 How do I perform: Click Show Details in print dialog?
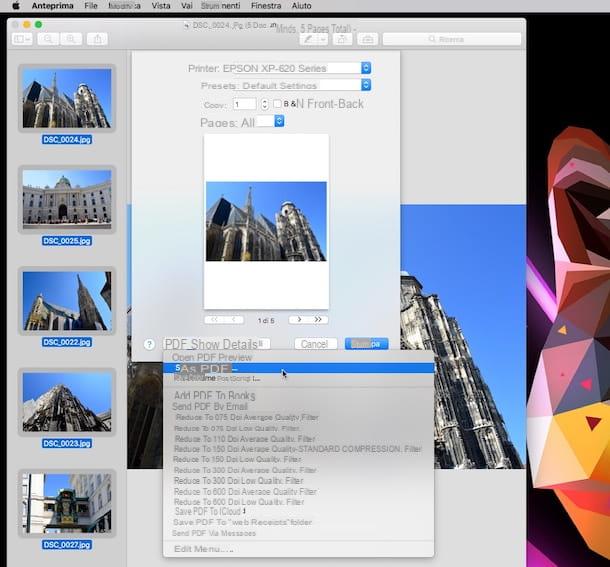(230, 344)
